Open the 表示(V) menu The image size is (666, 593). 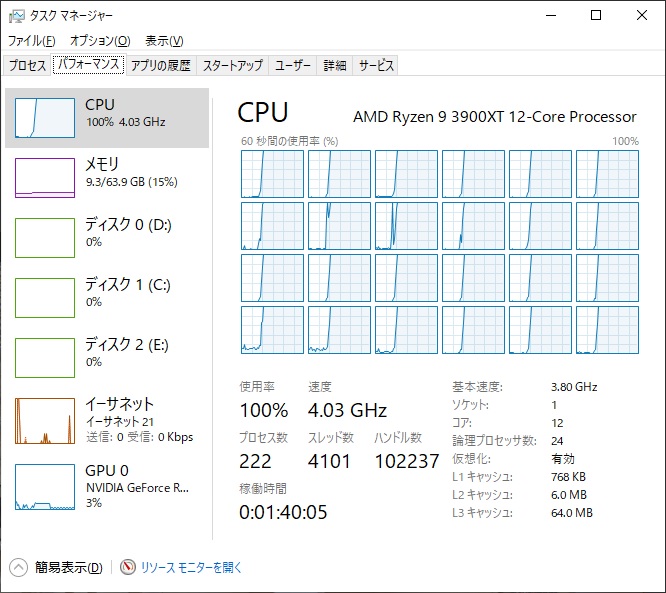pyautogui.click(x=164, y=41)
